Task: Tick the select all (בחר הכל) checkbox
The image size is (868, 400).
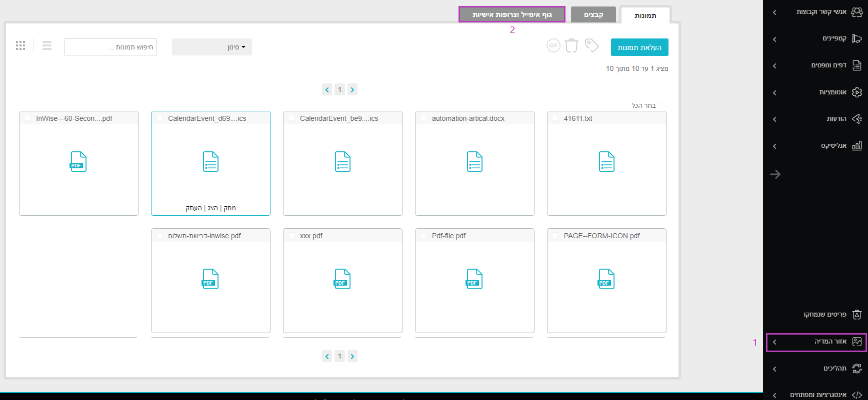Action: coord(662,106)
